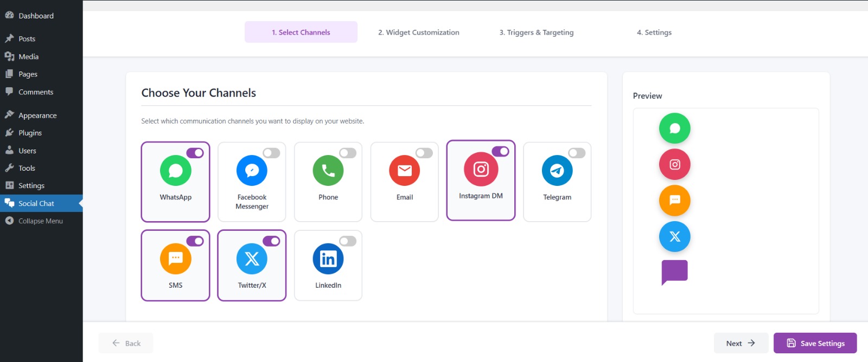Open the Triggers & Targeting tab
This screenshot has width=868, height=362.
(x=536, y=33)
